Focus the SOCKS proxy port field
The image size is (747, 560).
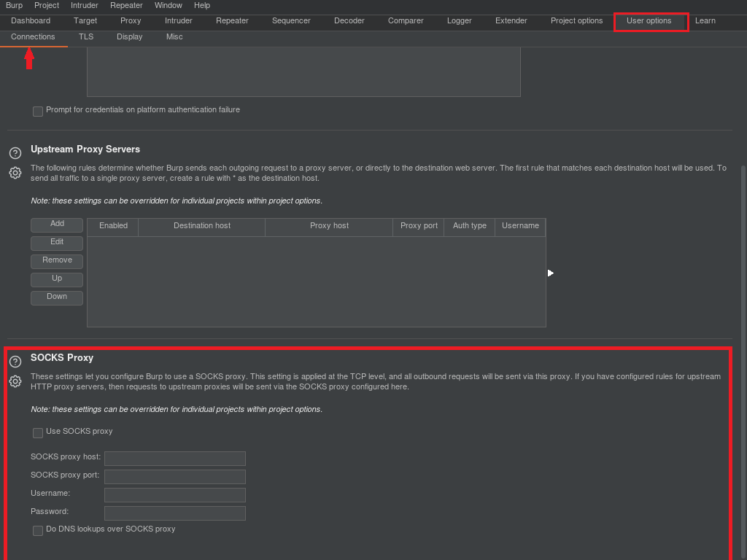point(175,477)
